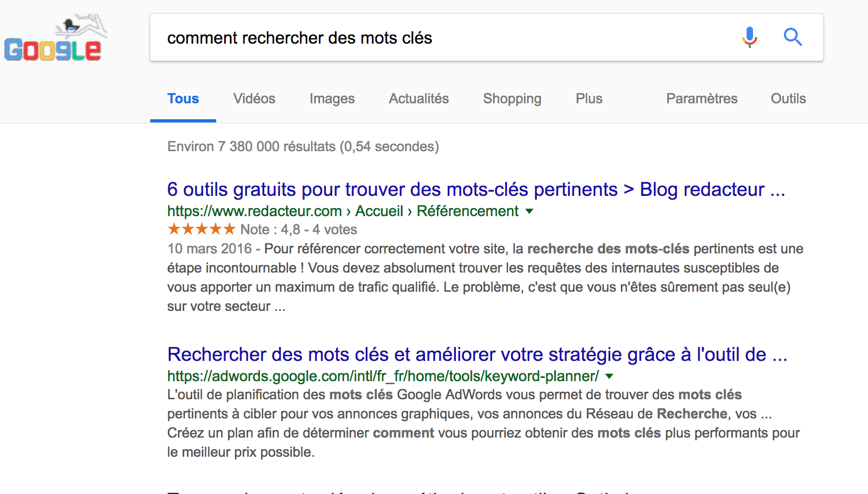Activate voice search microphone
The image size is (868, 494).
(749, 37)
